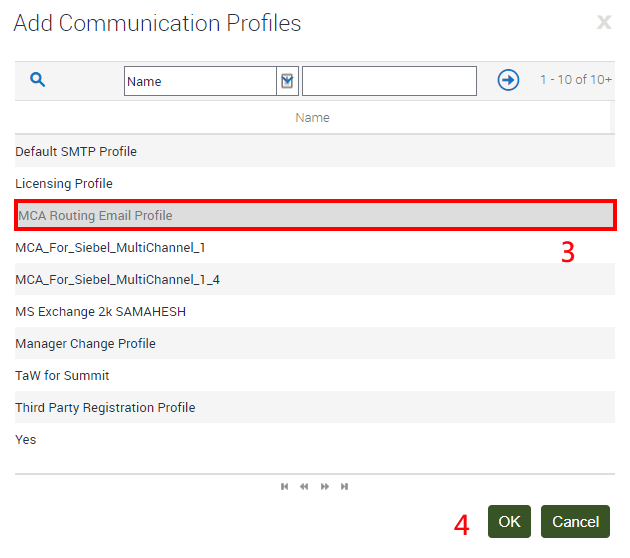Select the Manager Change Profile row
The width and height of the screenshot is (630, 558).
pos(315,343)
